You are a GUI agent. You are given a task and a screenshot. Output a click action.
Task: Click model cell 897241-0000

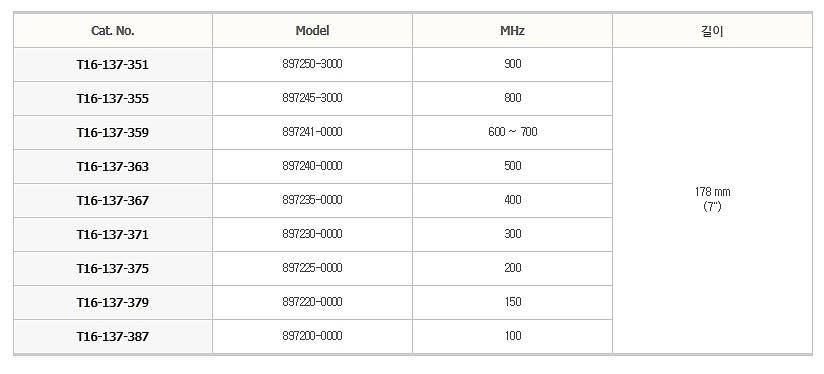tap(313, 132)
